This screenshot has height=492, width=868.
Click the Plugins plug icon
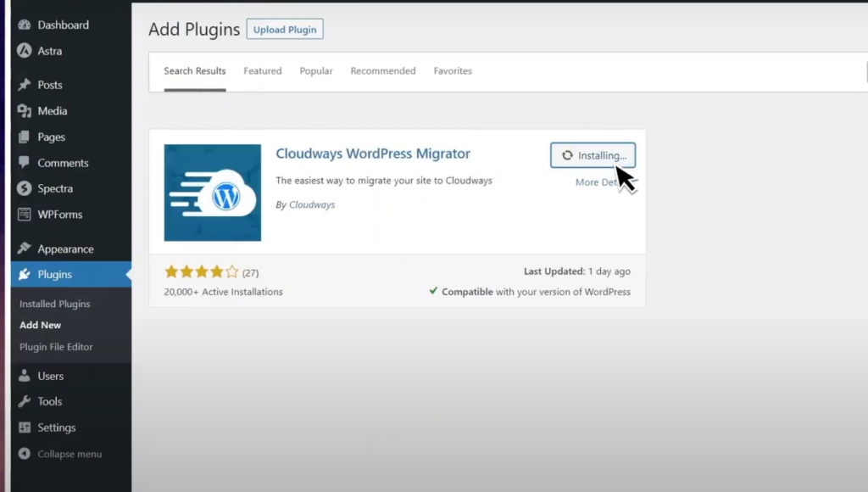click(x=25, y=274)
